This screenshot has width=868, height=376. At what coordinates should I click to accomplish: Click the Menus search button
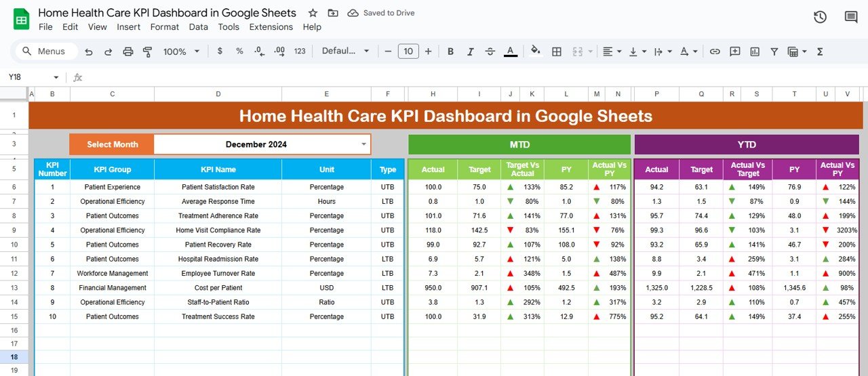[45, 51]
